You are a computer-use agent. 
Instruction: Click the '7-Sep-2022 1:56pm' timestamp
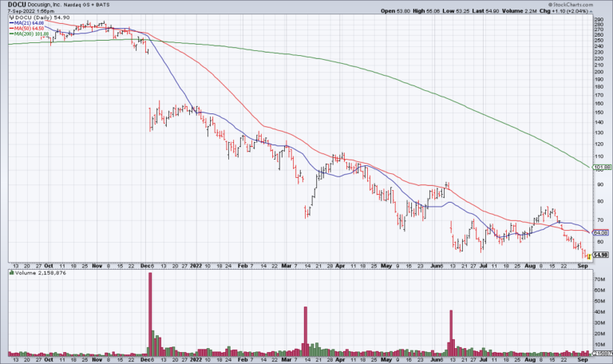(x=31, y=11)
